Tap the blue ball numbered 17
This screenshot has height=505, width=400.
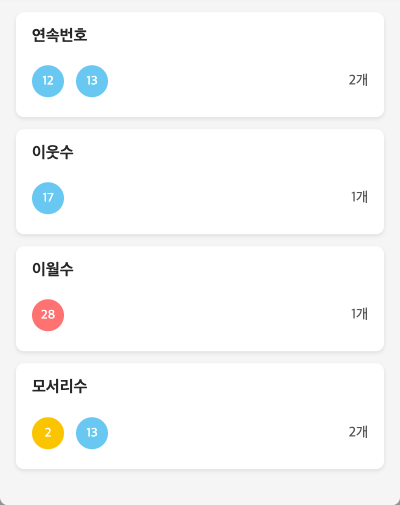[x=48, y=198]
